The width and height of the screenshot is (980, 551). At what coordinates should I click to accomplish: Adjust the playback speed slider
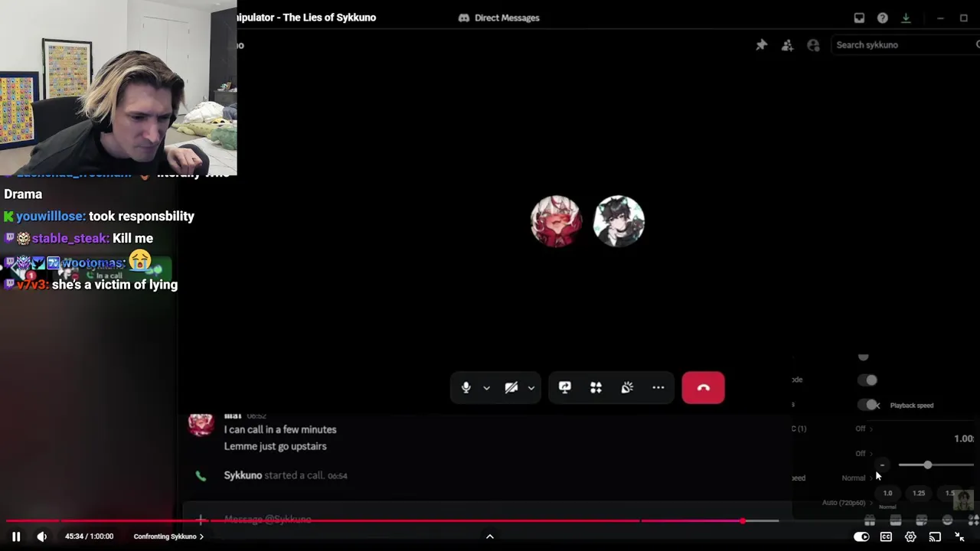pyautogui.click(x=936, y=465)
